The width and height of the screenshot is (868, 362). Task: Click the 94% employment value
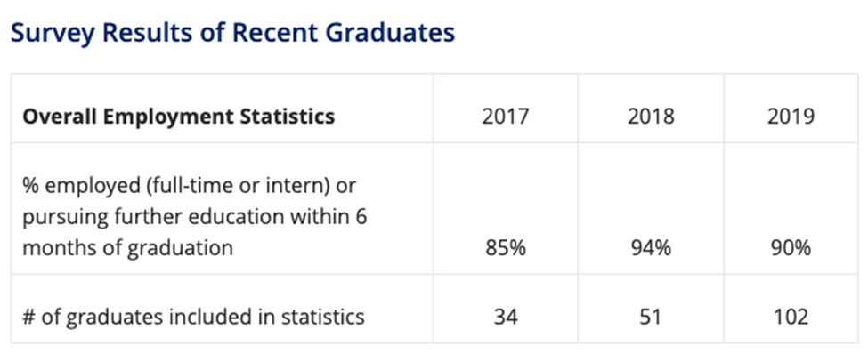click(x=649, y=248)
